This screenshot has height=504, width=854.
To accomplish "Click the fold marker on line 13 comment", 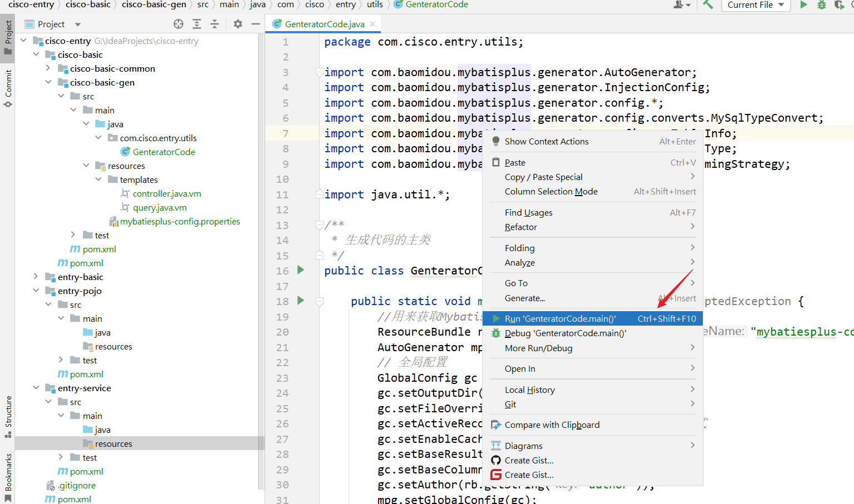I will [x=319, y=224].
